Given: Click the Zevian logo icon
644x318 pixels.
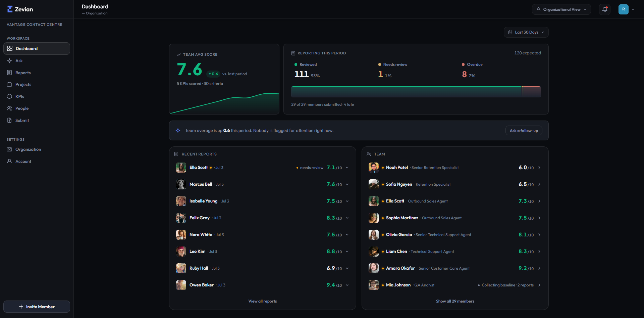Looking at the screenshot, I should pos(10,9).
